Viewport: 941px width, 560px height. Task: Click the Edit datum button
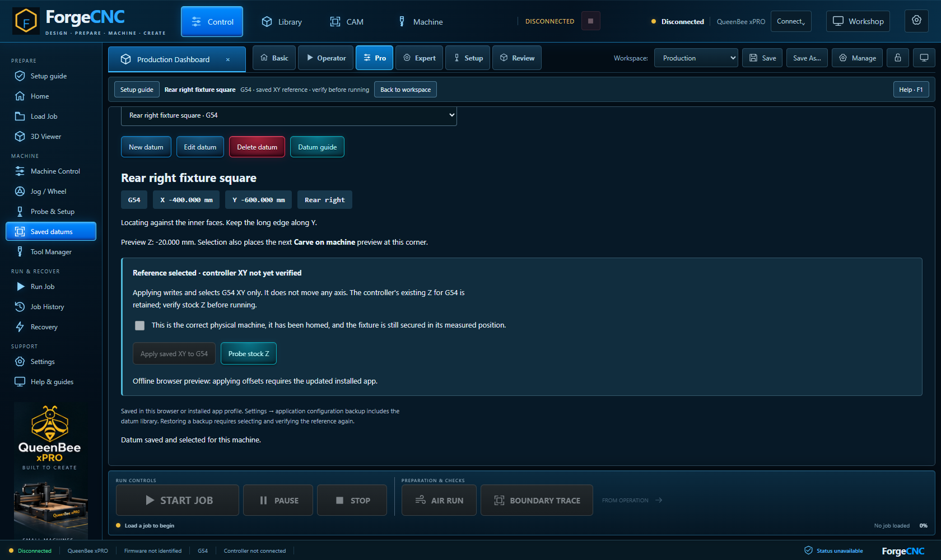point(200,147)
